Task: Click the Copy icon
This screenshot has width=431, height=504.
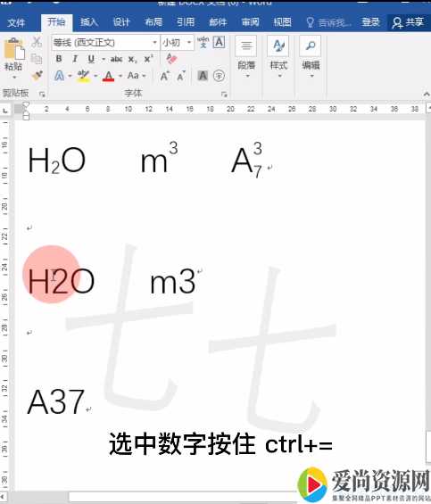Action: tap(37, 59)
